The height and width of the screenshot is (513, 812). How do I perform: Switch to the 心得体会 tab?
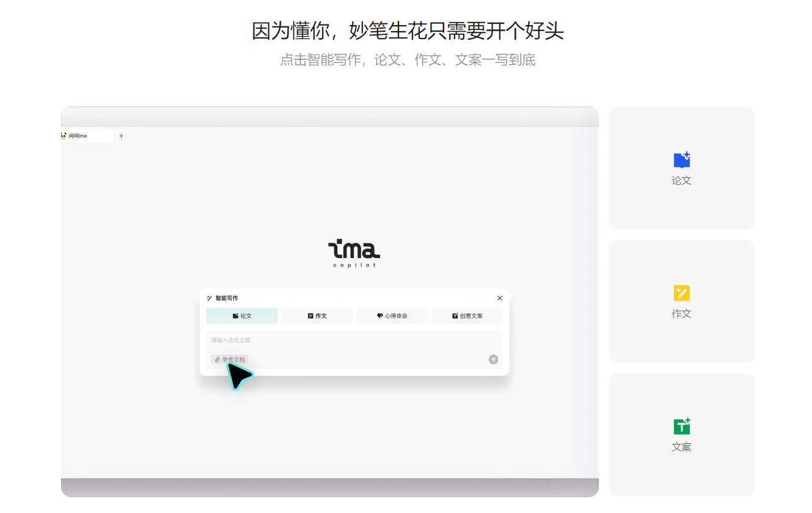tap(392, 316)
